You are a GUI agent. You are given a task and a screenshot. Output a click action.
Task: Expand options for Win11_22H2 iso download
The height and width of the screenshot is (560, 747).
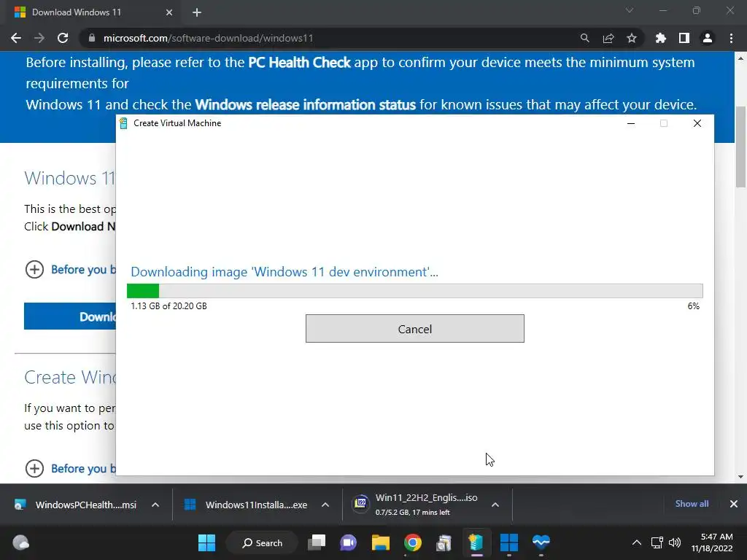pyautogui.click(x=495, y=505)
